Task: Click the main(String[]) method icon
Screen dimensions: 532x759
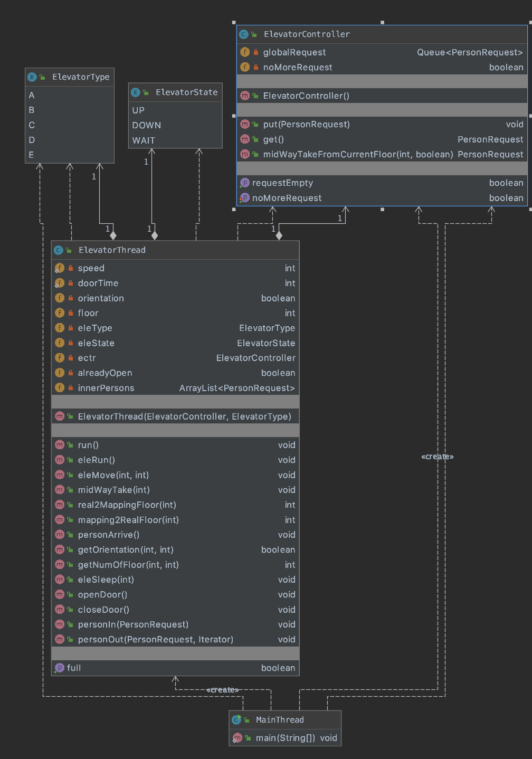Action: tap(237, 738)
